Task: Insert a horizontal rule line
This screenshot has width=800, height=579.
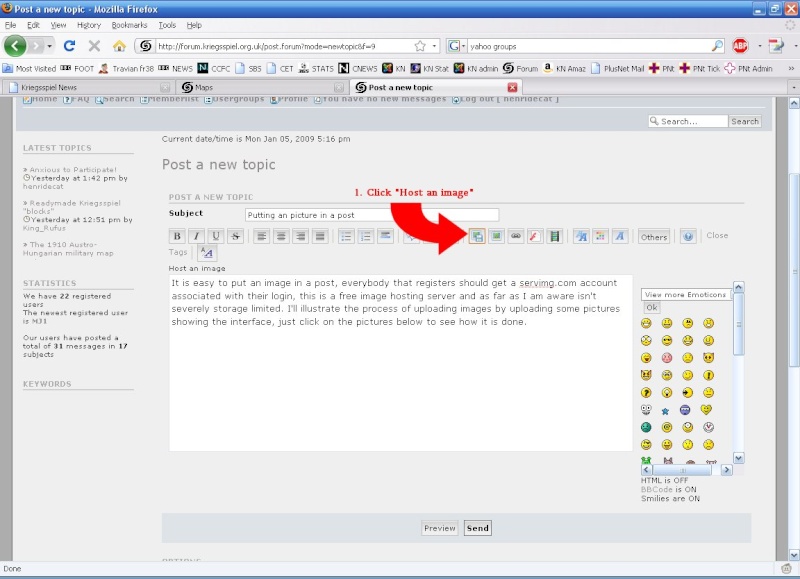Action: (x=385, y=236)
